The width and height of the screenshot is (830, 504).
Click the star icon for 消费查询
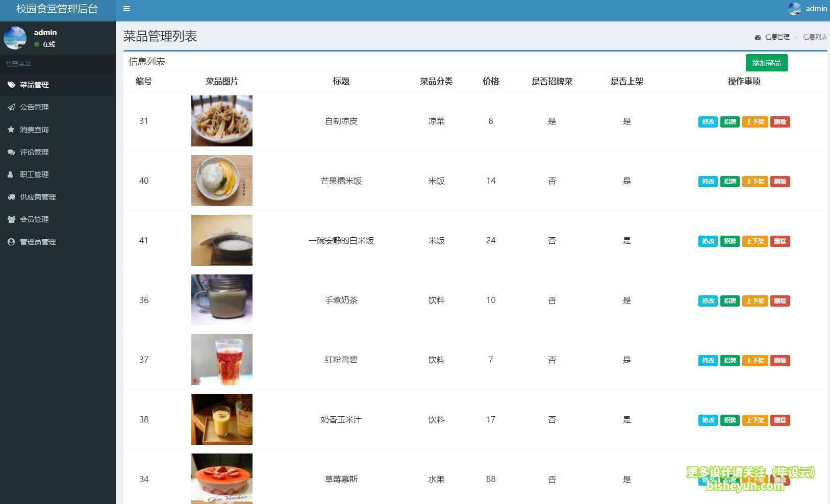tap(11, 130)
